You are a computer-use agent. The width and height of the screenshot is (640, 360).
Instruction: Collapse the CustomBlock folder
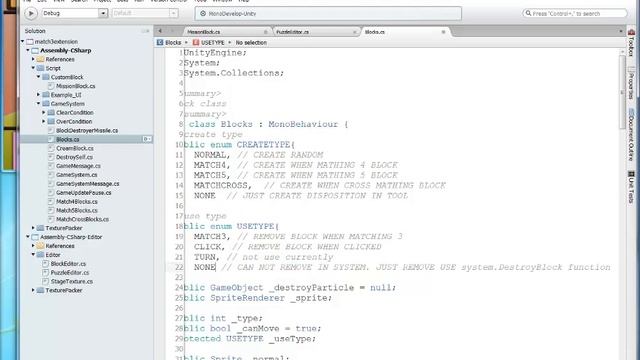39,77
